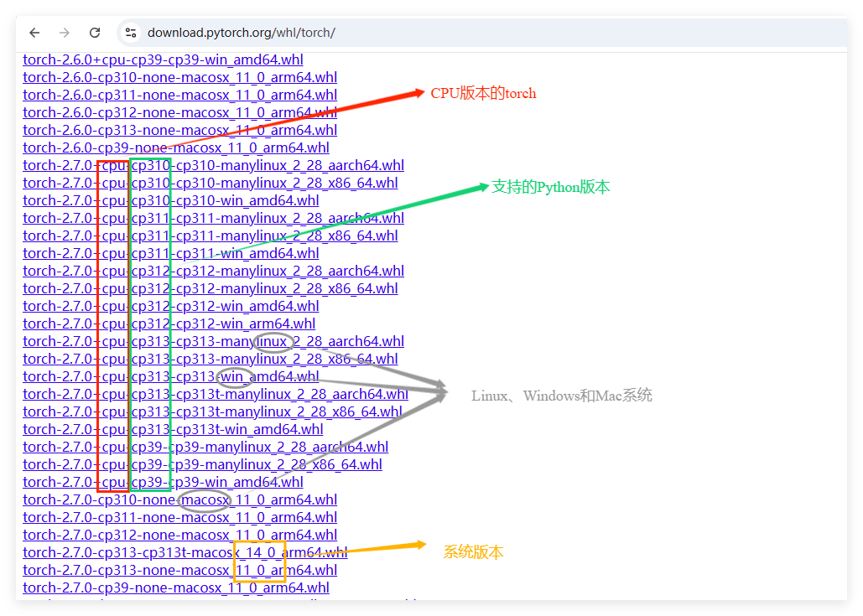Viewport: 863px width, 616px height.
Task: Open the site settings icon beside the URL
Action: pos(130,33)
